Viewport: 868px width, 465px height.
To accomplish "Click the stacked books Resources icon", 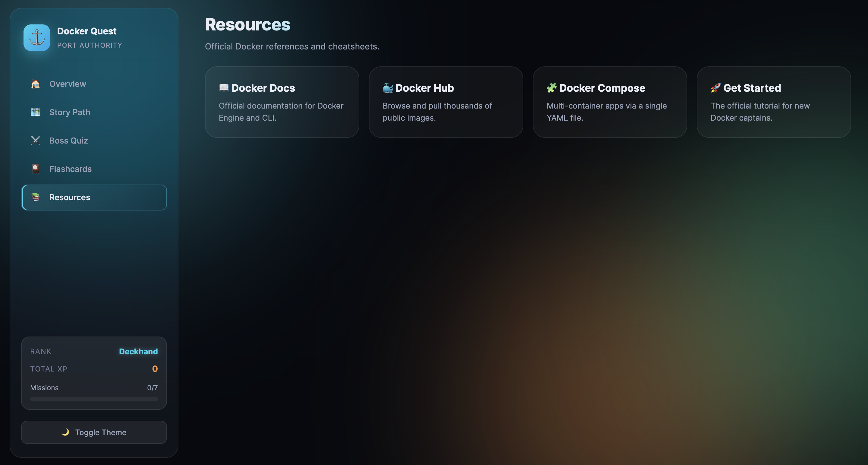I will click(x=35, y=197).
